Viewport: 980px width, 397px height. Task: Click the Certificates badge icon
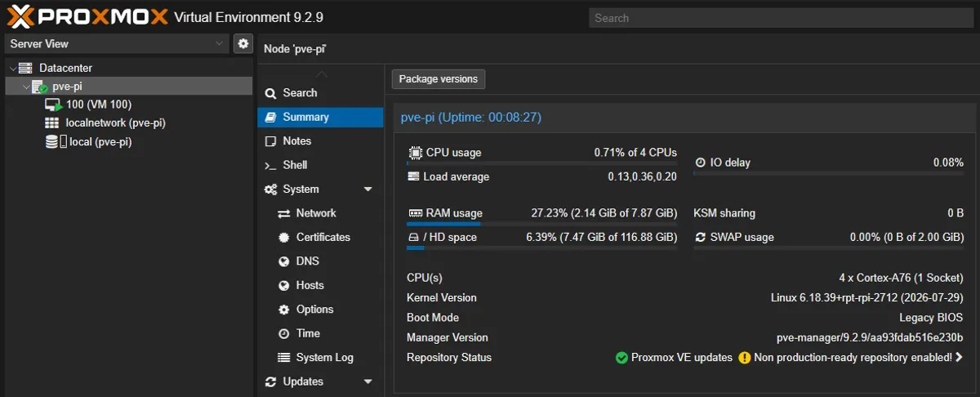point(284,237)
